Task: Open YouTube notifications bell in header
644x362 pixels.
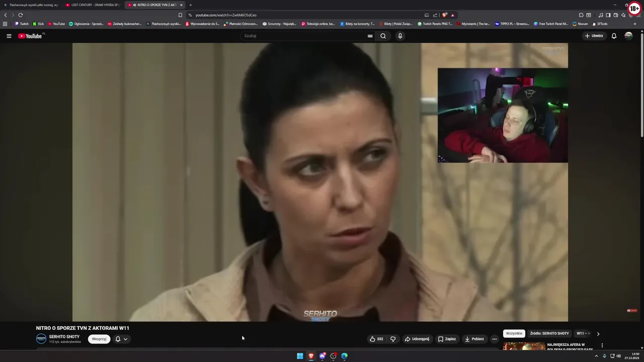Action: pos(614,36)
